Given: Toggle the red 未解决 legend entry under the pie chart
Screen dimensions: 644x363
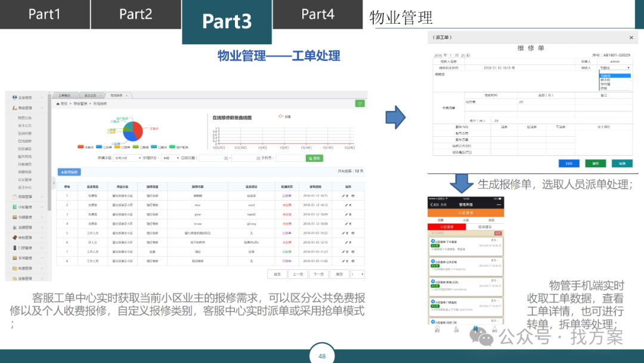Looking at the screenshot, I should (x=85, y=147).
